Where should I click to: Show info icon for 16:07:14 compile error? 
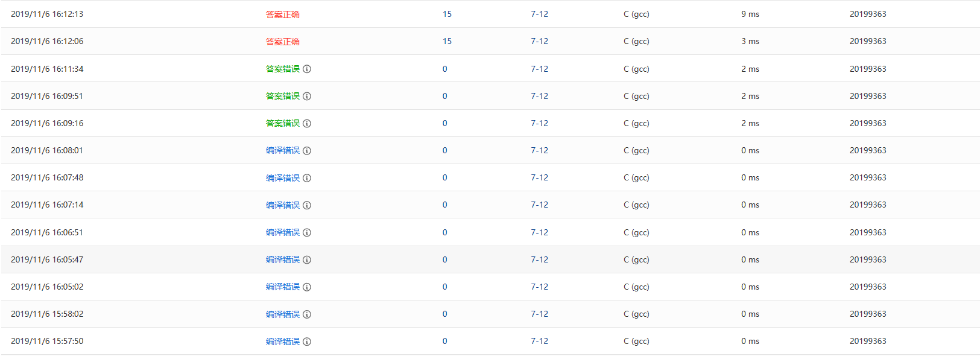[307, 205]
